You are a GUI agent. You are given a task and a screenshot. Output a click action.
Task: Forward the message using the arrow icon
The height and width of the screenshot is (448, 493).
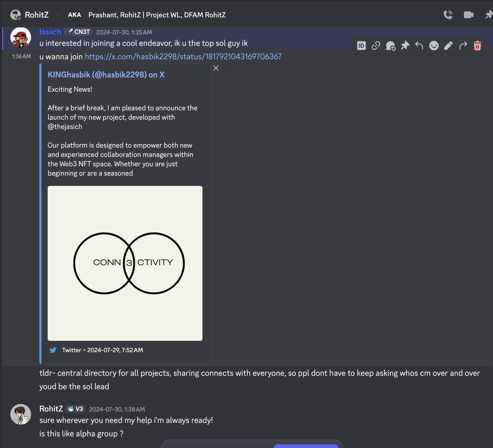click(x=463, y=46)
